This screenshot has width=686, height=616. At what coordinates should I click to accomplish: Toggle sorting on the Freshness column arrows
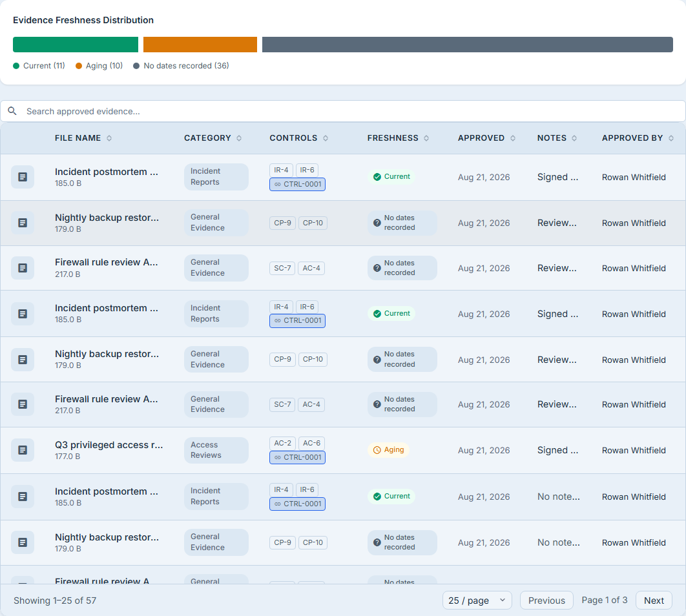(426, 138)
